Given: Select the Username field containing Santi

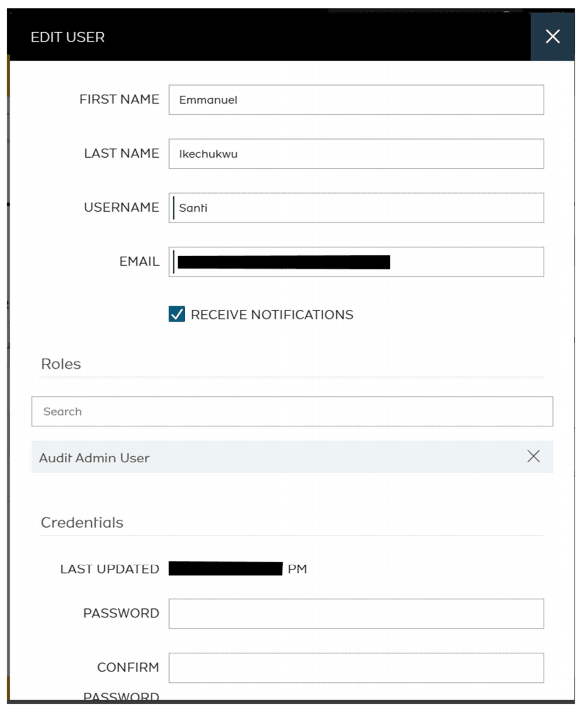Looking at the screenshot, I should (x=356, y=207).
